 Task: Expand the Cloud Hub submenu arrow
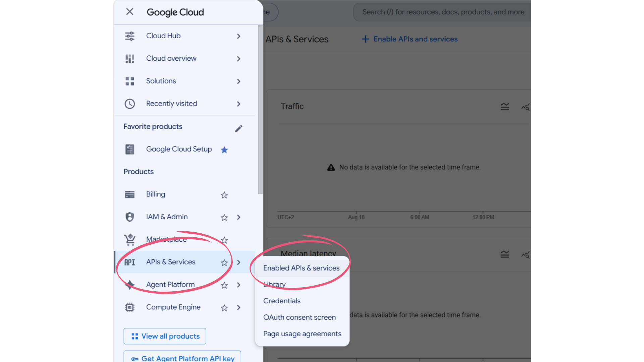238,36
